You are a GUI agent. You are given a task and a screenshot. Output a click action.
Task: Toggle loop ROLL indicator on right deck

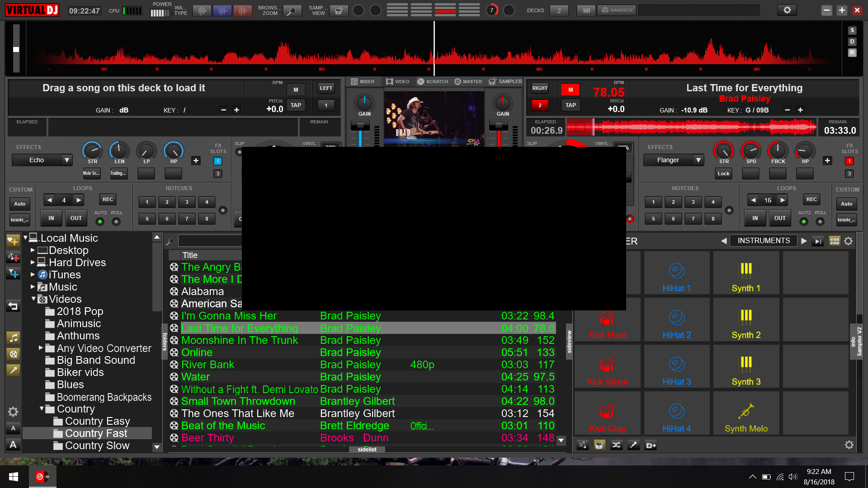[820, 221]
